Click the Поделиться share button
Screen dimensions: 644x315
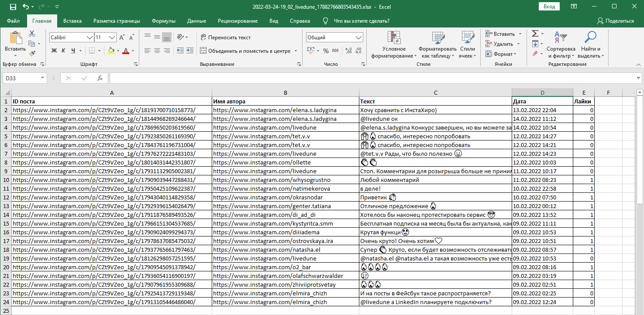pyautogui.click(x=615, y=21)
